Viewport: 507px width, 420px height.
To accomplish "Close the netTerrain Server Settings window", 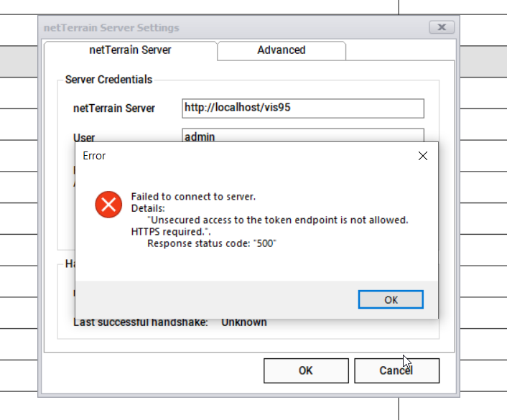I will (441, 27).
